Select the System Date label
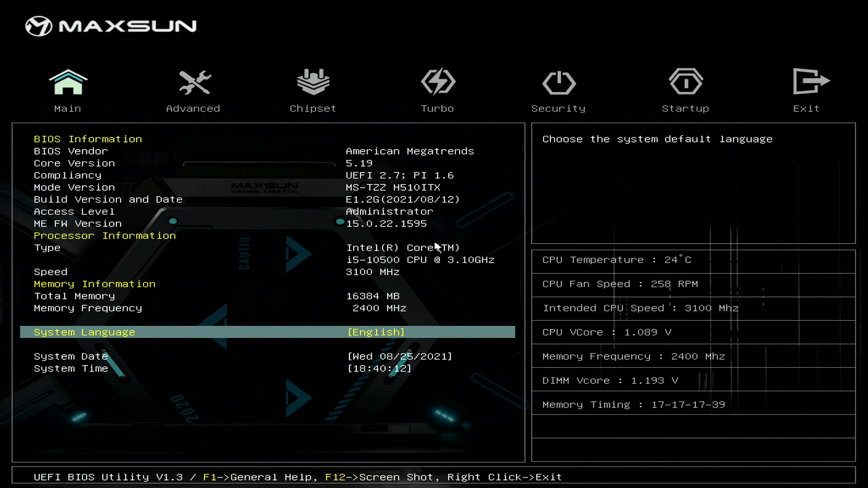868x488 pixels. [71, 356]
